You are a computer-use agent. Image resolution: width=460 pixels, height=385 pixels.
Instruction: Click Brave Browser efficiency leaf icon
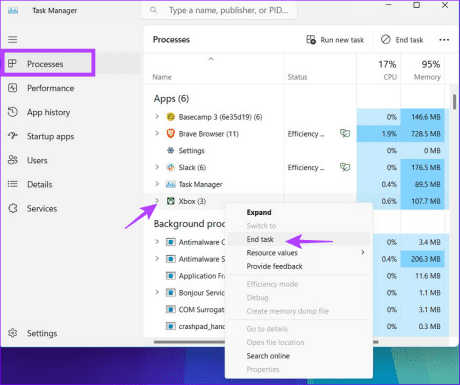(345, 134)
